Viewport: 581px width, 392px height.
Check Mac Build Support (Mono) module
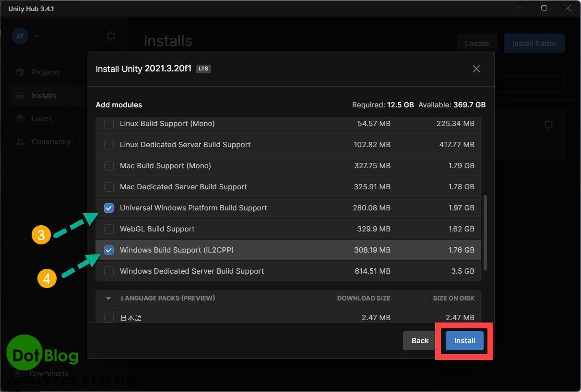tap(109, 166)
